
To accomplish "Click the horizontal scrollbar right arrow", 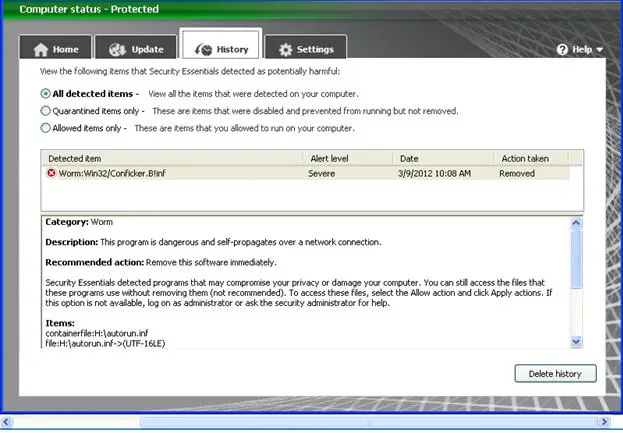I will click(604, 422).
